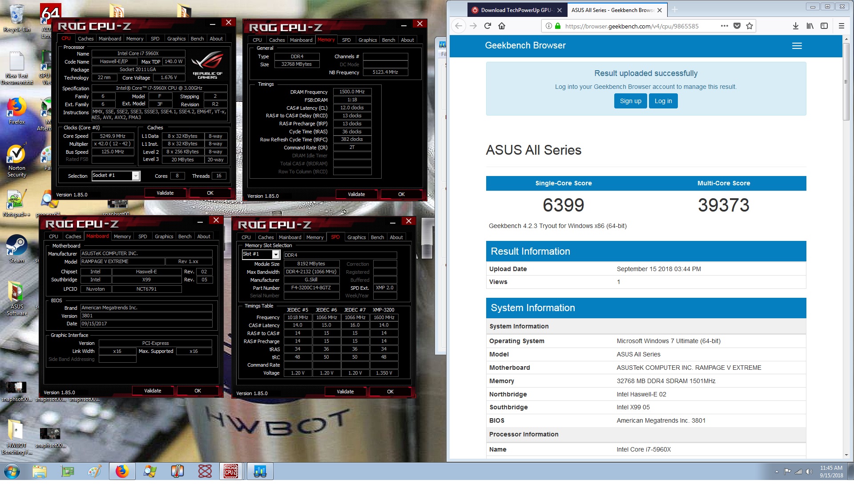Open the Geekbench taskbar icon
Screen dimensions: 854x504
click(260, 471)
